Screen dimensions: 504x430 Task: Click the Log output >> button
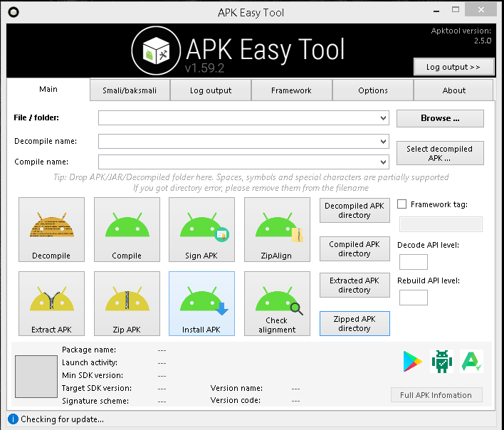point(453,67)
